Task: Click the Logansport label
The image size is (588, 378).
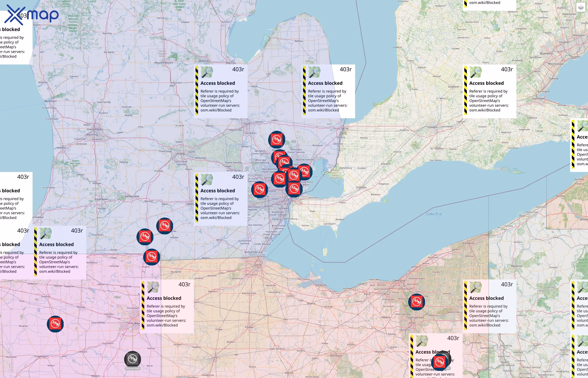Action: click(42, 356)
